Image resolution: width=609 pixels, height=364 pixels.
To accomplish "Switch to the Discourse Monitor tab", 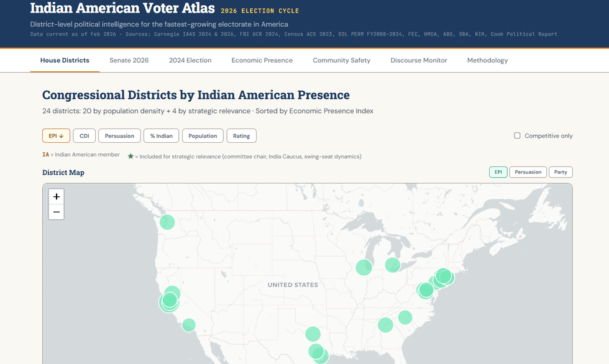I will (418, 60).
